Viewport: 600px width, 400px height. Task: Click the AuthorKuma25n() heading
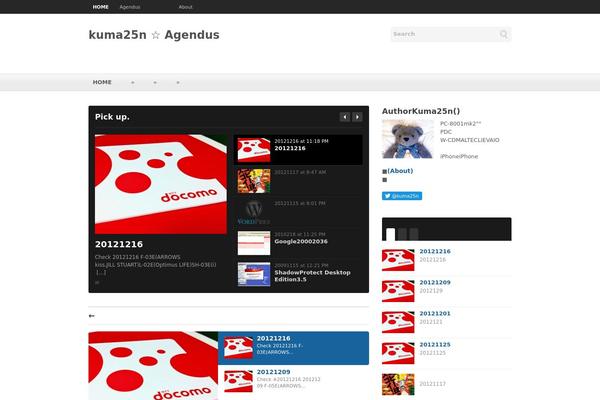pyautogui.click(x=421, y=111)
